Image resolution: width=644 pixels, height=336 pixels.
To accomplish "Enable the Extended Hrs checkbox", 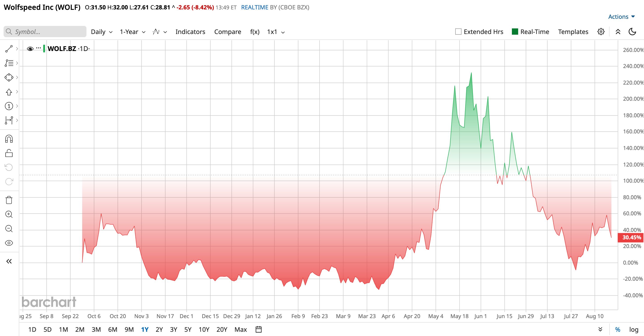I will tap(458, 32).
